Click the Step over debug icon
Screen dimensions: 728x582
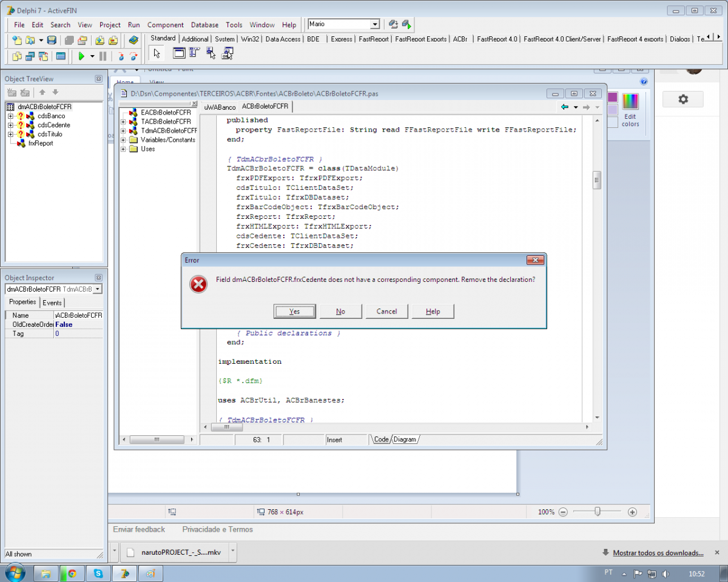coord(133,56)
